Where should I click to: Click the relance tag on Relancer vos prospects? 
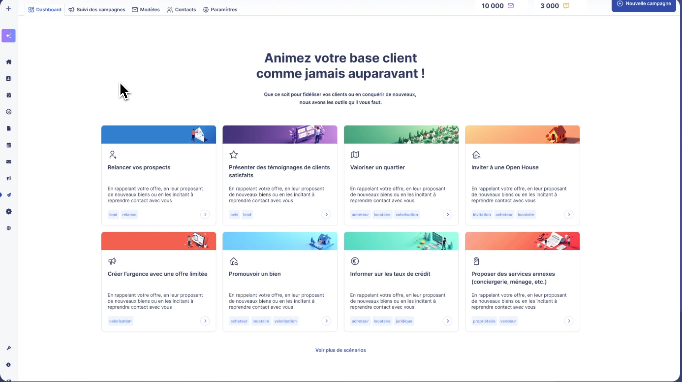[129, 214]
